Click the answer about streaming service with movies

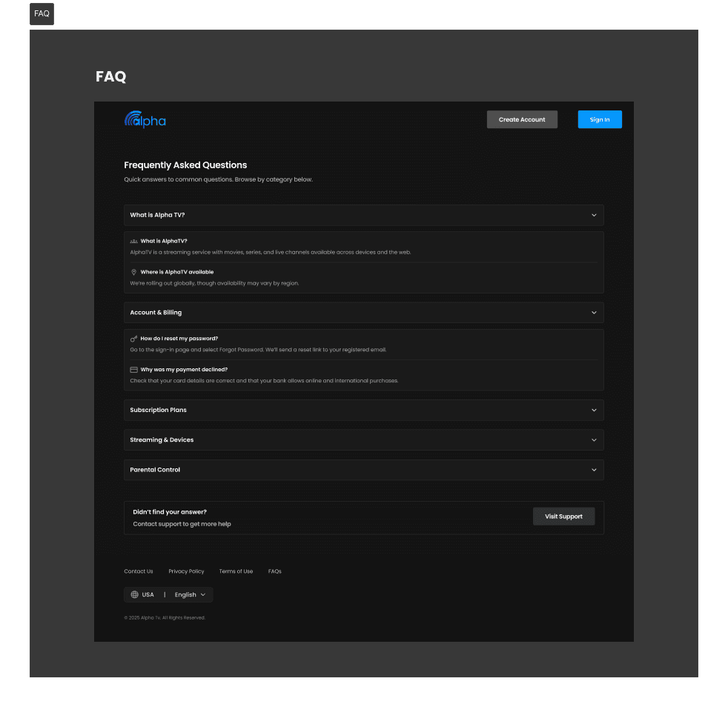point(271,253)
